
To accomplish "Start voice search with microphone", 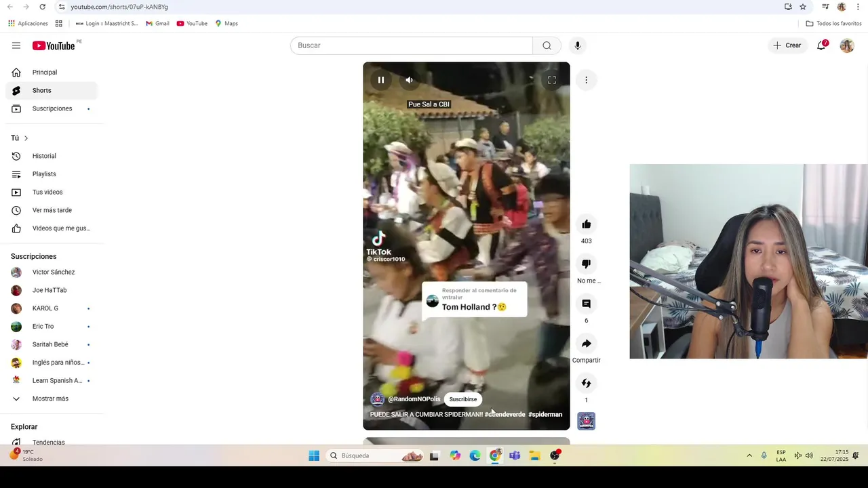I will click(578, 45).
